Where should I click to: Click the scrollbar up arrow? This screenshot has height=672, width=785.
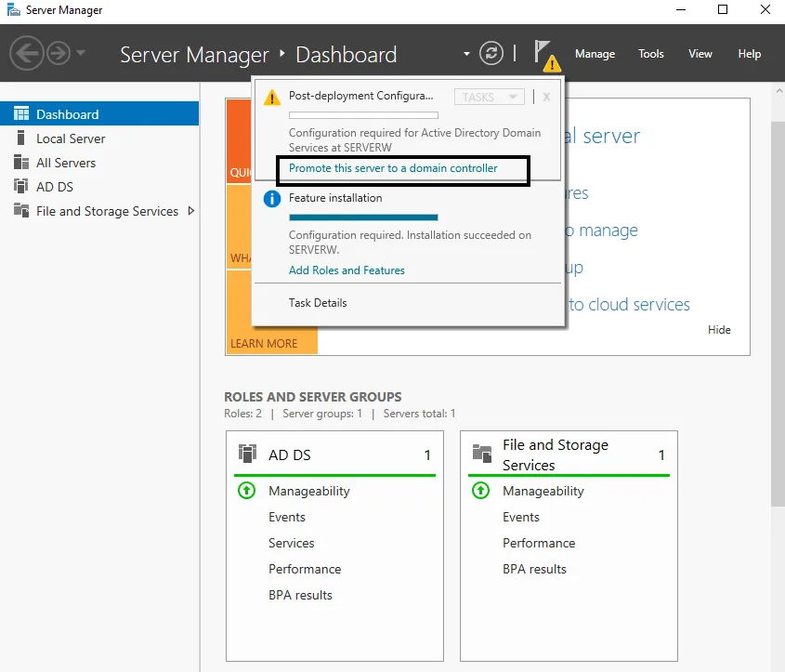tap(779, 91)
